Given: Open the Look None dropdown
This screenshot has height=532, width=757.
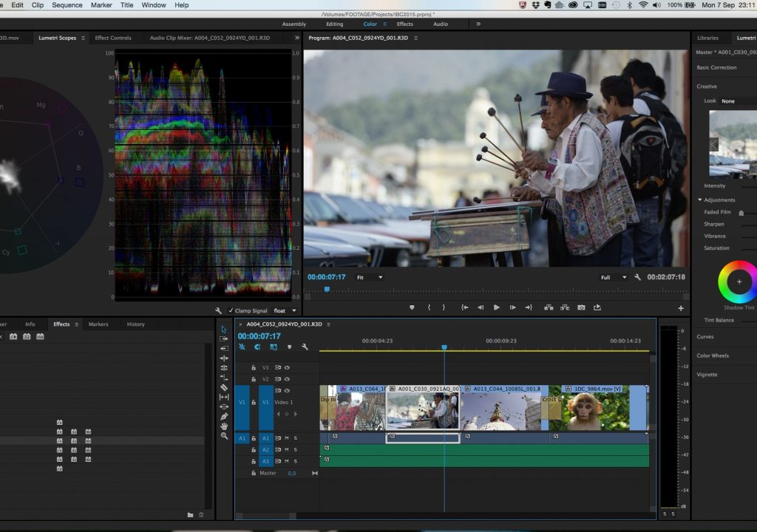Looking at the screenshot, I should pyautogui.click(x=739, y=101).
